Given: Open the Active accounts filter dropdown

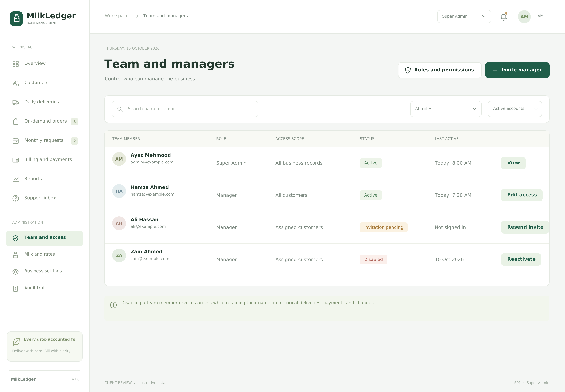Looking at the screenshot, I should point(515,109).
